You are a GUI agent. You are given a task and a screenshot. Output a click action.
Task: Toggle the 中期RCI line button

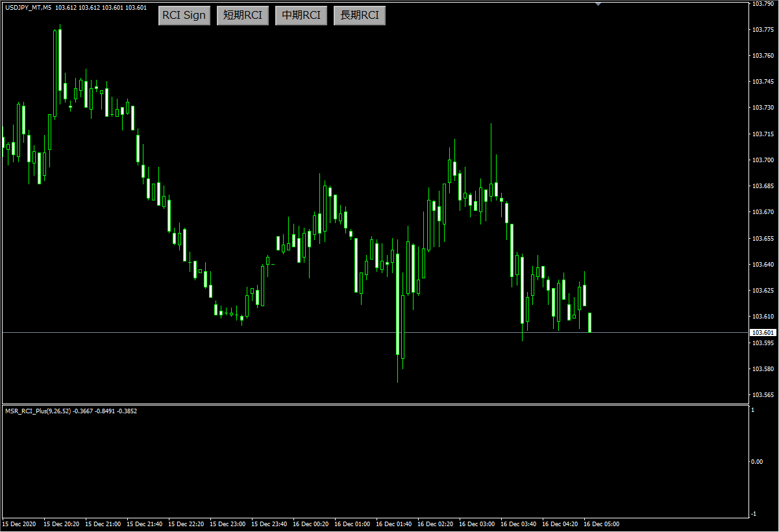[x=301, y=16]
